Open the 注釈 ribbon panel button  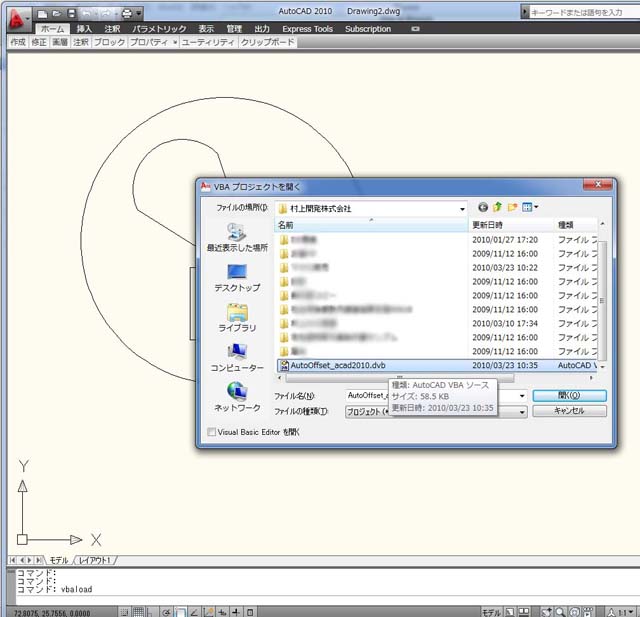pyautogui.click(x=81, y=42)
